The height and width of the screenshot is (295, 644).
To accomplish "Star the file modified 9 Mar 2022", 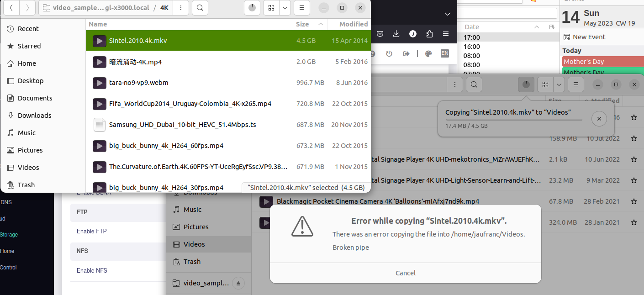I will (x=634, y=180).
